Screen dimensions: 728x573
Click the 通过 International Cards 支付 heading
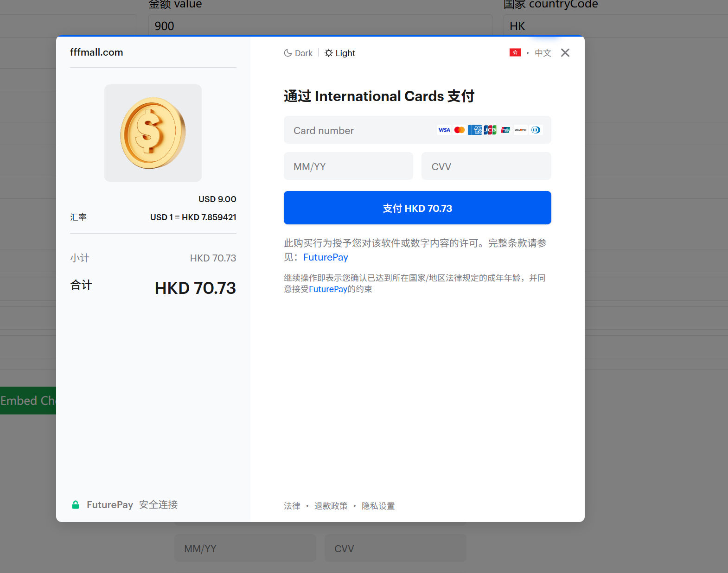(x=379, y=96)
